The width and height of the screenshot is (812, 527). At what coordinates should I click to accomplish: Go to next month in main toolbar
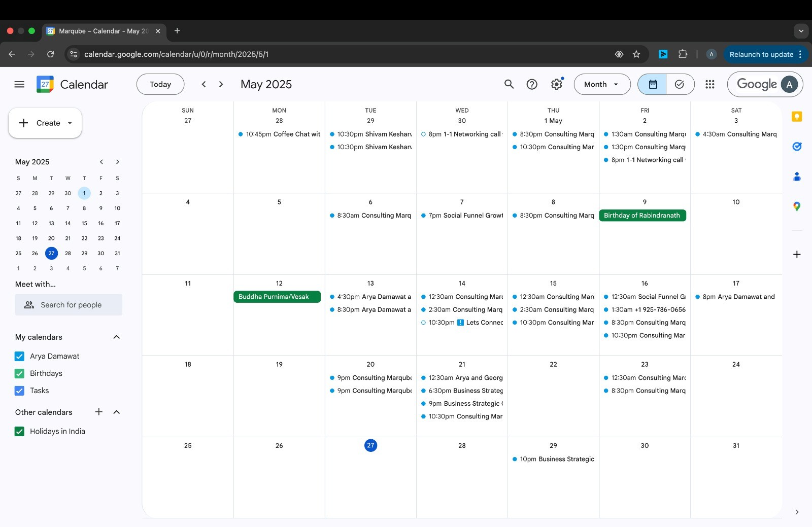[221, 84]
